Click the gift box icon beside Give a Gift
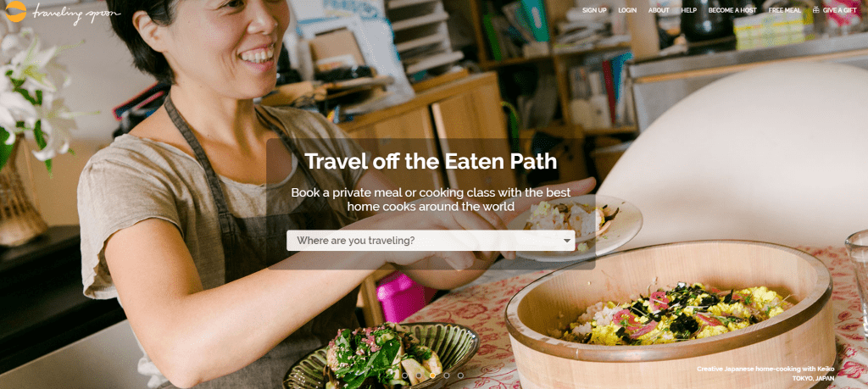 pyautogui.click(x=816, y=10)
